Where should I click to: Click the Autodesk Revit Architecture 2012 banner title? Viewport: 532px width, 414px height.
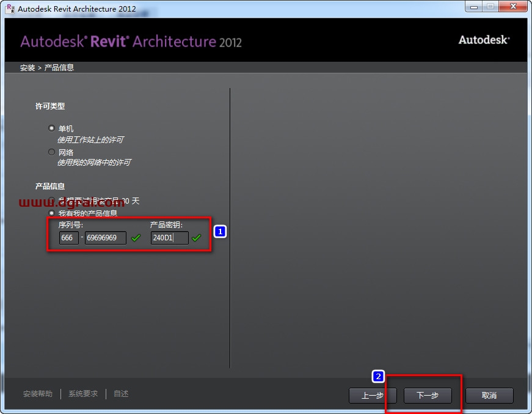point(131,42)
